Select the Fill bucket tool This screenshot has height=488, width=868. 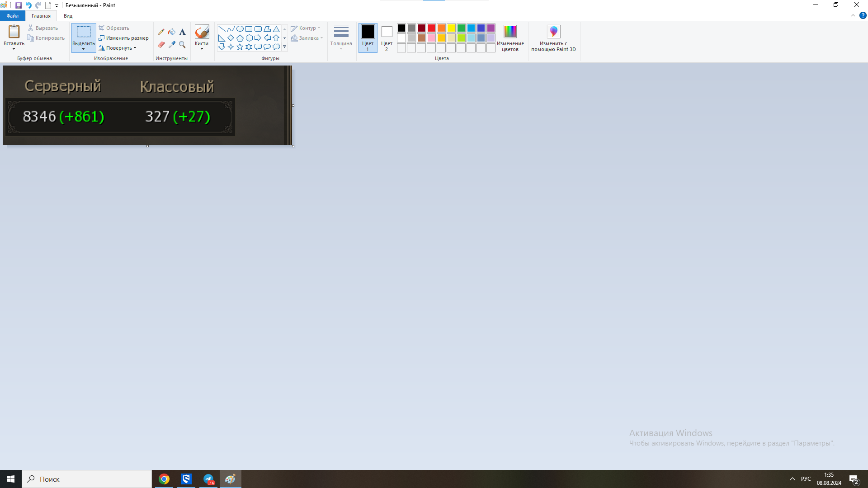[x=172, y=32]
